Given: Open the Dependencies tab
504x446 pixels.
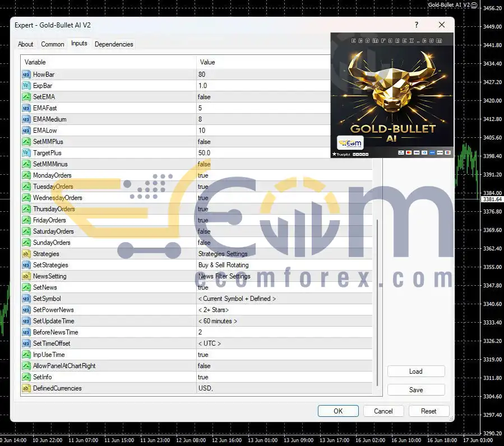Looking at the screenshot, I should pyautogui.click(x=114, y=44).
